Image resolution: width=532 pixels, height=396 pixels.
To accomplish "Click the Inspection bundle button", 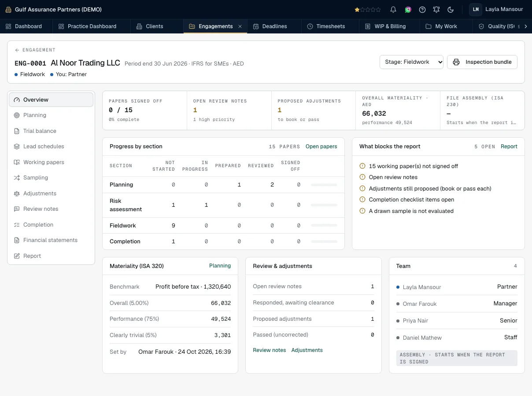I will 482,62.
